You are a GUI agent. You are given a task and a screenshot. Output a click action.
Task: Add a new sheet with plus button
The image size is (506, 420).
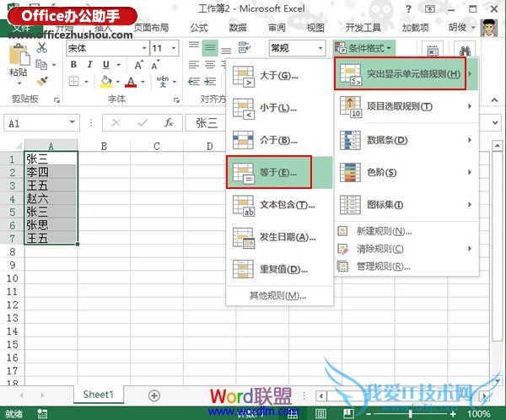click(154, 396)
